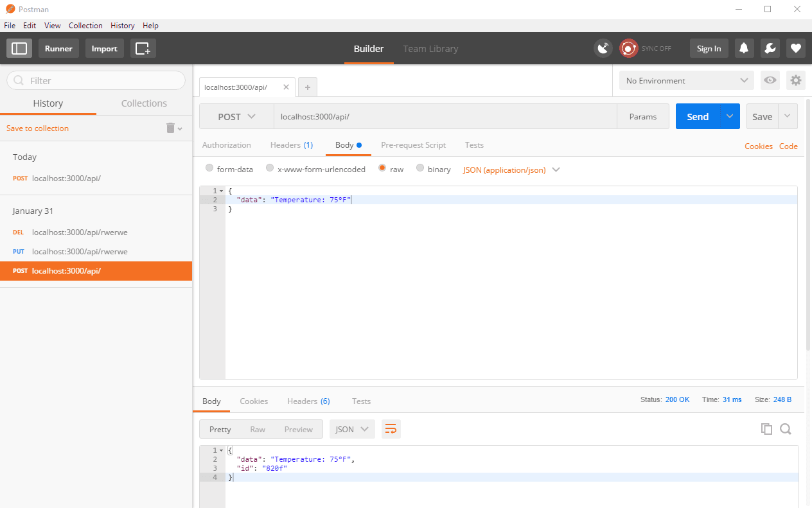Screen dimensions: 812x508
Task: Open a new window with plus icon
Action: click(143, 48)
